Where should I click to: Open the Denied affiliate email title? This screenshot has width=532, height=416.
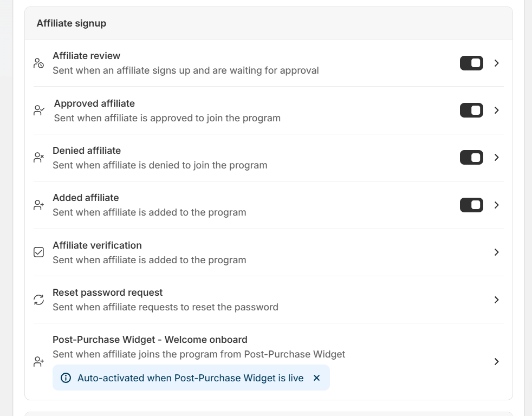tap(87, 151)
